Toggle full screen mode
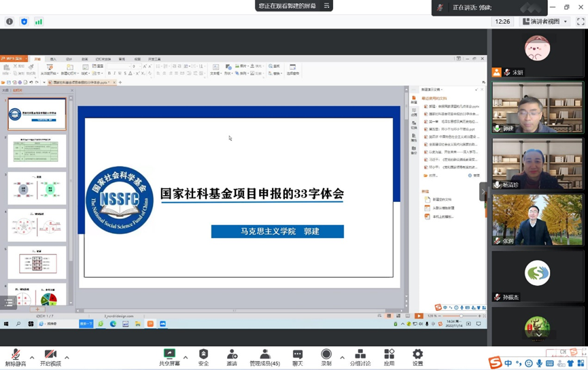Viewport: 588px width, 370px height. [581, 22]
